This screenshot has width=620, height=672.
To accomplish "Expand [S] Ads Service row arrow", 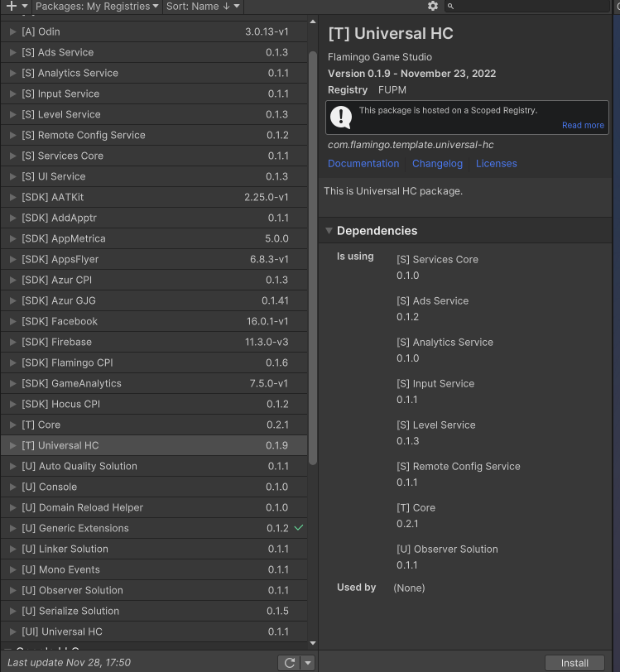I will click(x=13, y=52).
